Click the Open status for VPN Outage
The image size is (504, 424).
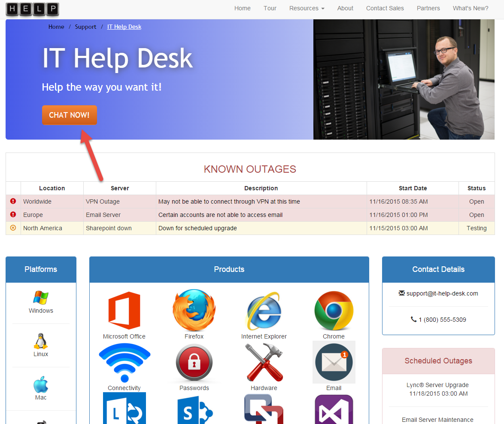point(477,201)
